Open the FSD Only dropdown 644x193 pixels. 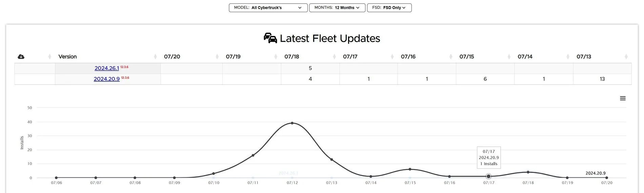(x=389, y=7)
